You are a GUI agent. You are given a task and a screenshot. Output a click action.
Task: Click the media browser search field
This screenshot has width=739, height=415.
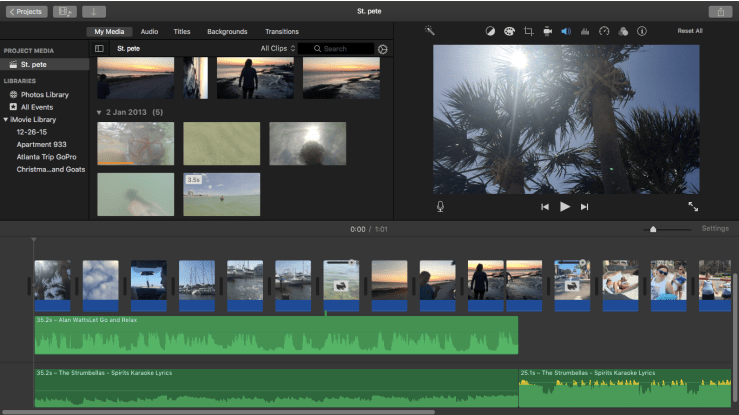tap(336, 48)
